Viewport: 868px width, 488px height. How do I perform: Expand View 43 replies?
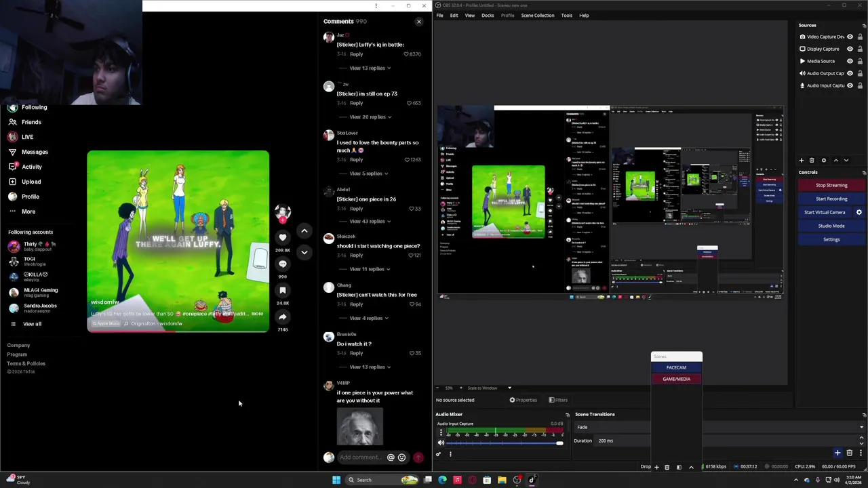[370, 221]
